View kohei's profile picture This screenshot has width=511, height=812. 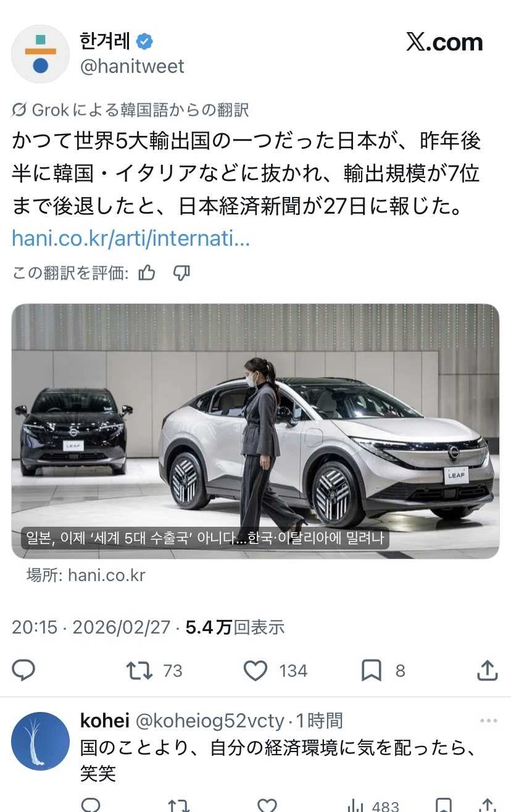41,741
